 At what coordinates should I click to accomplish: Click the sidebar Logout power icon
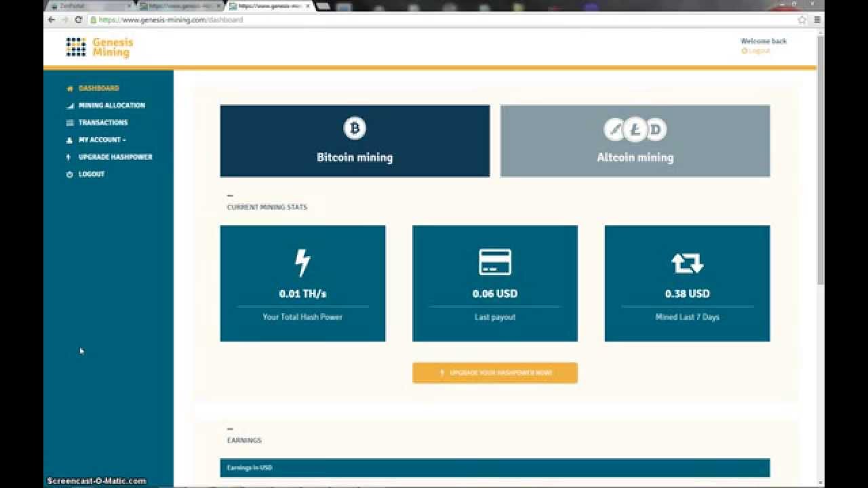[x=69, y=174]
